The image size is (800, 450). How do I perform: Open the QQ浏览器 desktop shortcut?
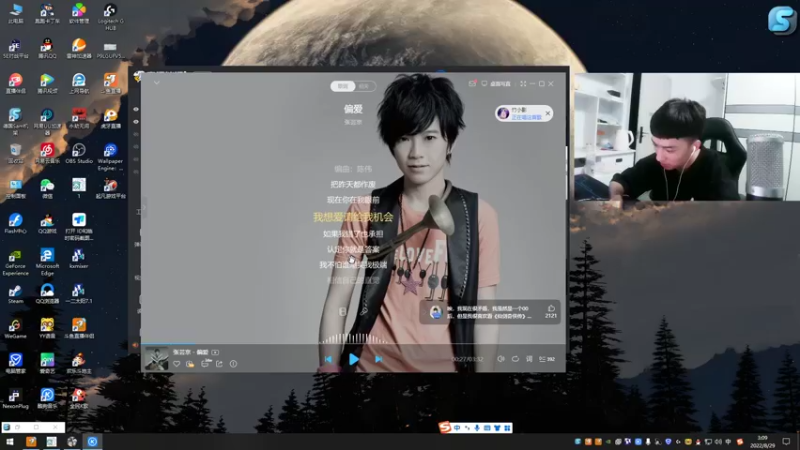(47, 294)
